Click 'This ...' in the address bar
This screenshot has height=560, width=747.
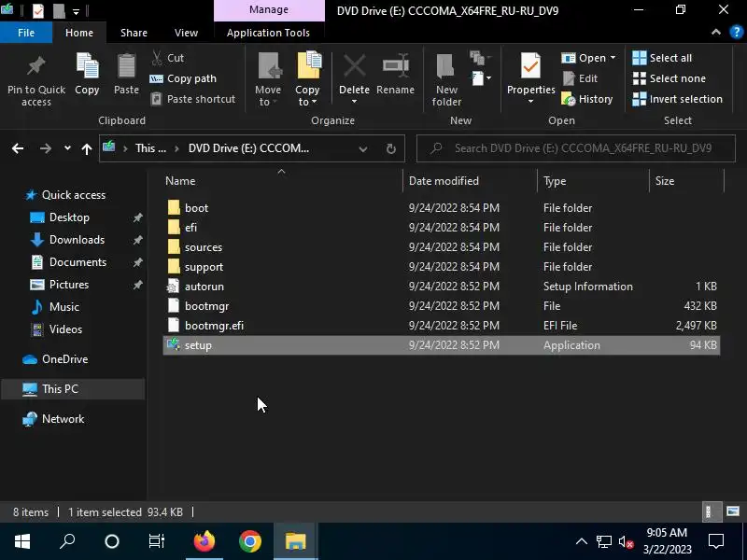pos(150,148)
